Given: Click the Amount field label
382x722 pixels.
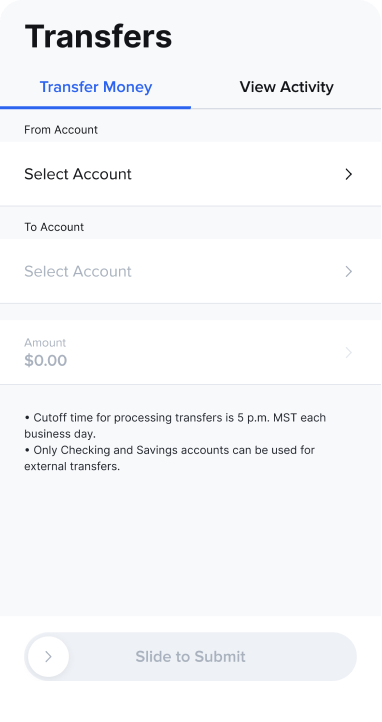Looking at the screenshot, I should [45, 343].
